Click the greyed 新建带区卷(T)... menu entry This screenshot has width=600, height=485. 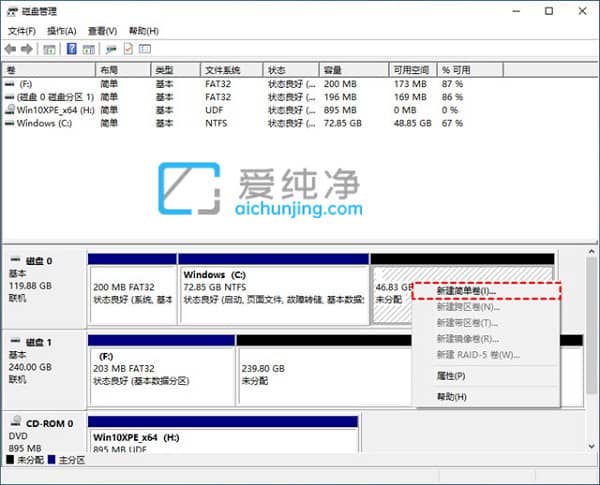(486, 323)
